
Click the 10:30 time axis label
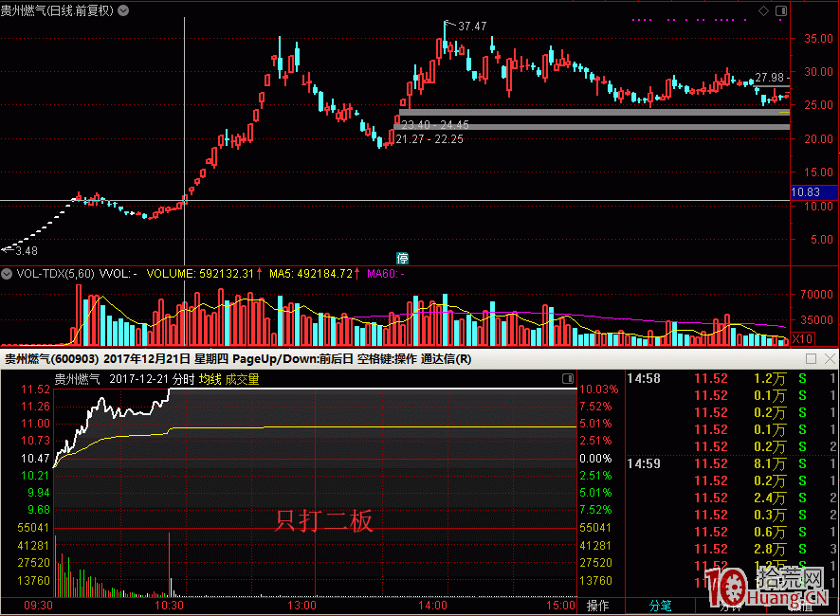(x=170, y=606)
